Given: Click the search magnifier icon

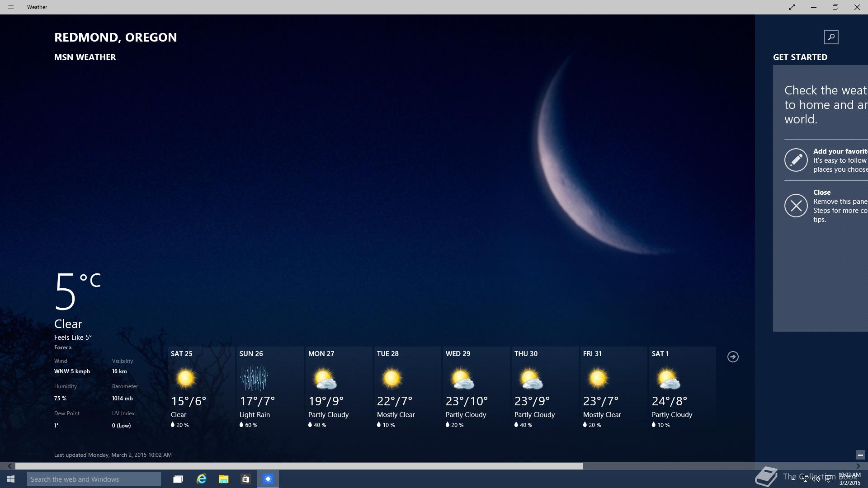Looking at the screenshot, I should coord(831,37).
